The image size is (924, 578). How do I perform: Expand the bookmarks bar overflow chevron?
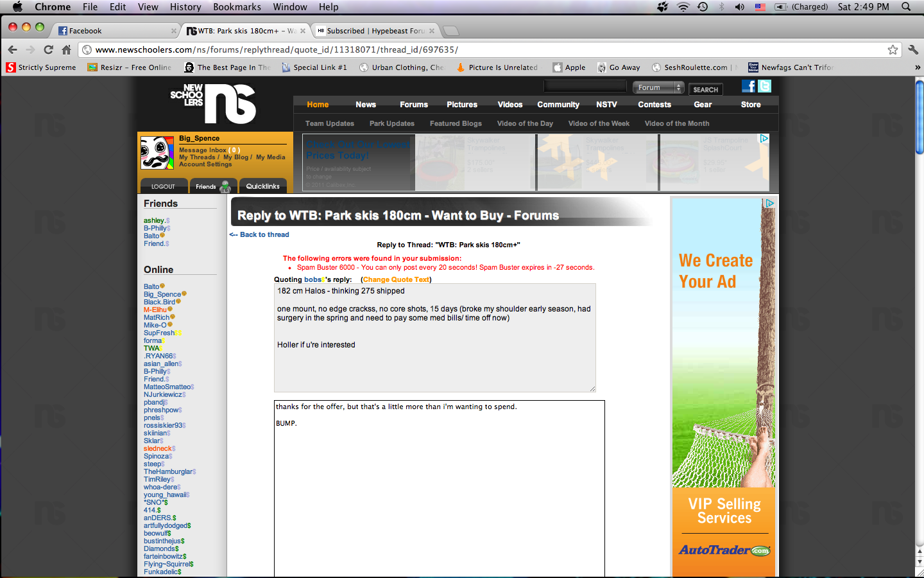(917, 67)
